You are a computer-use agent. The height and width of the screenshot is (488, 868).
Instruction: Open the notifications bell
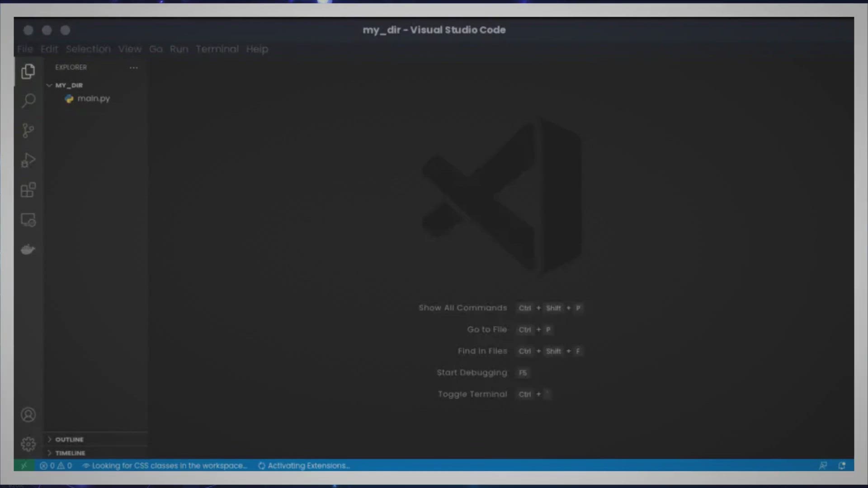tap(842, 465)
